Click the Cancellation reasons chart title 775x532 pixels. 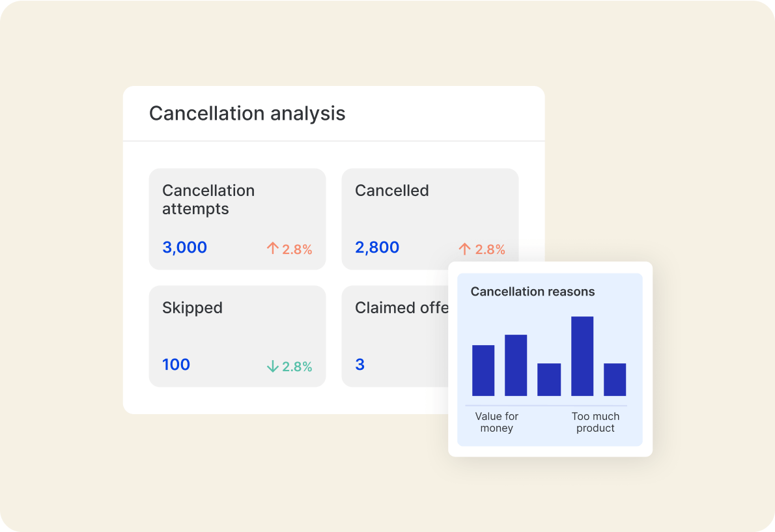click(x=532, y=292)
